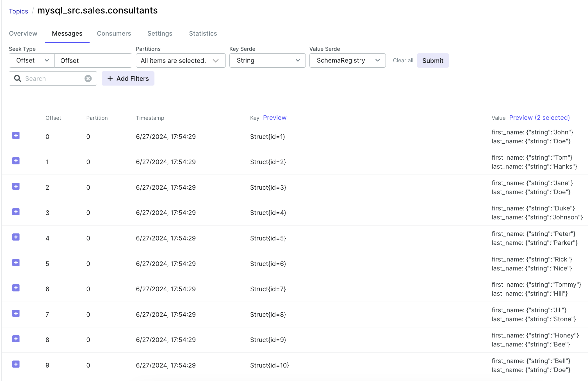Click the magnifier search icon

click(18, 79)
